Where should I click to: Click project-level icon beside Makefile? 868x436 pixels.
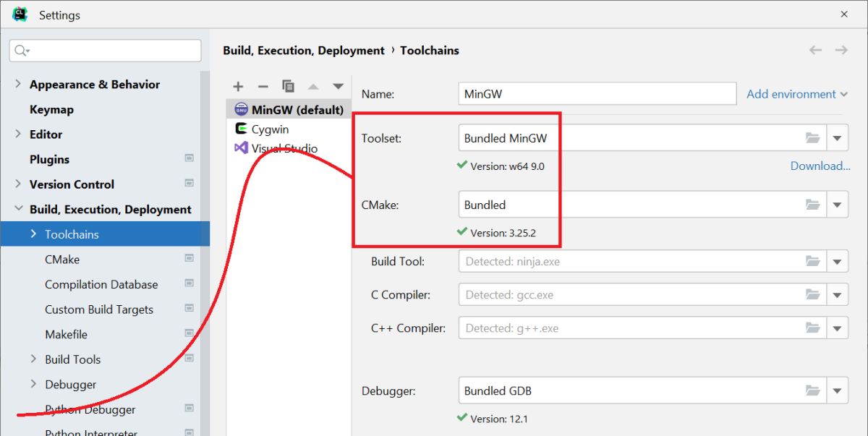tap(189, 333)
